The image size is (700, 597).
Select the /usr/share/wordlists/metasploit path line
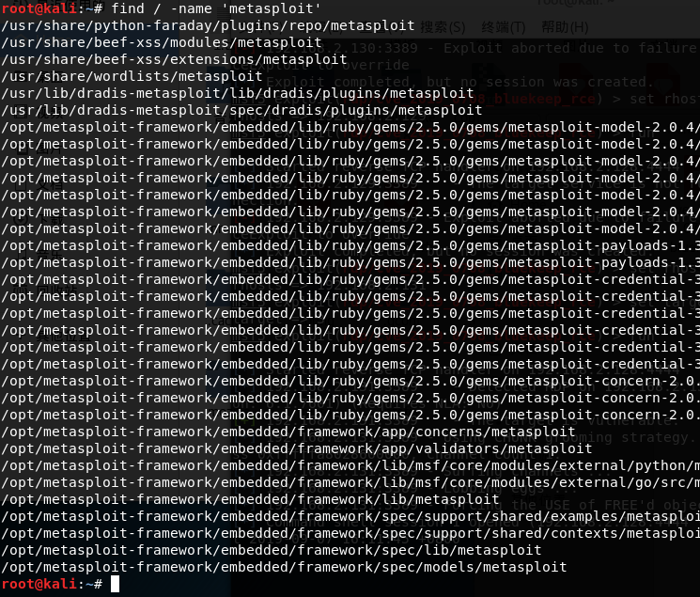point(132,76)
